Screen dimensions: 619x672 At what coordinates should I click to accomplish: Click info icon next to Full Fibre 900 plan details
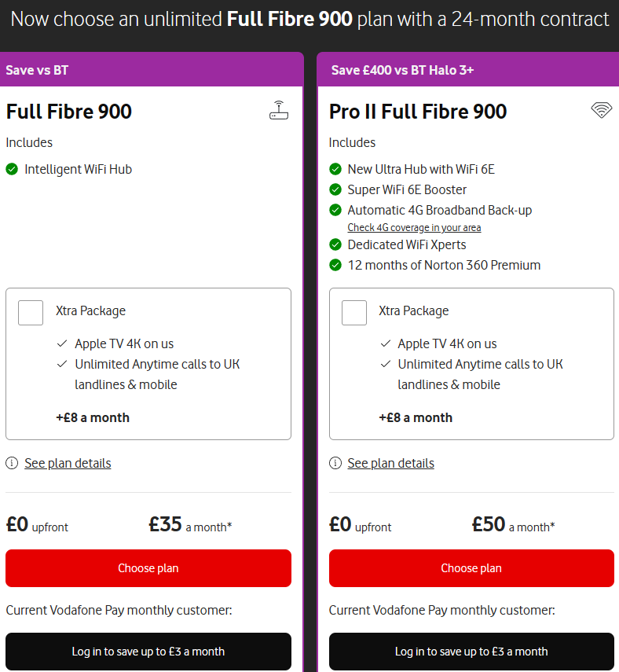pos(12,463)
